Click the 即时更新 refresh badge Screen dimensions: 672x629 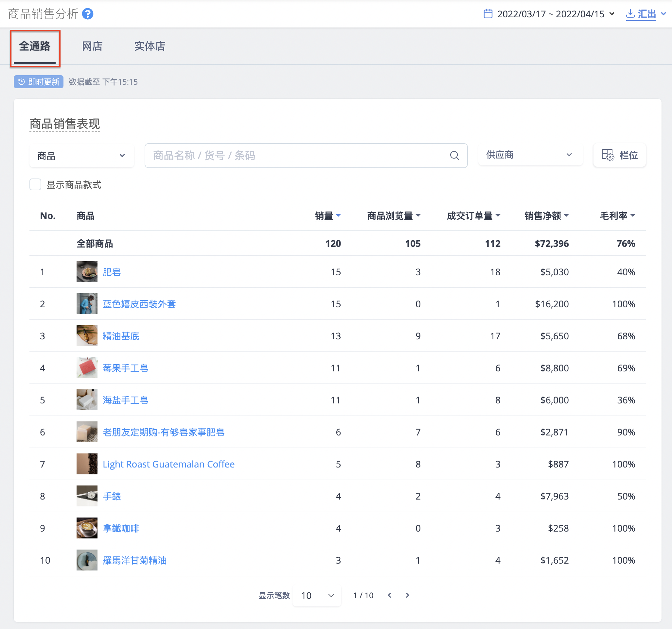(x=39, y=82)
